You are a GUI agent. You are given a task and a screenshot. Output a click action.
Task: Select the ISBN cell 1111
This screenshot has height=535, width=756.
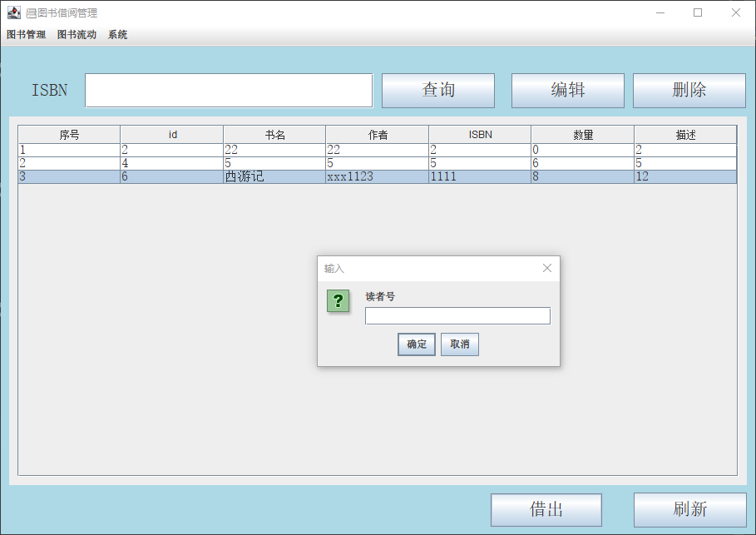480,176
